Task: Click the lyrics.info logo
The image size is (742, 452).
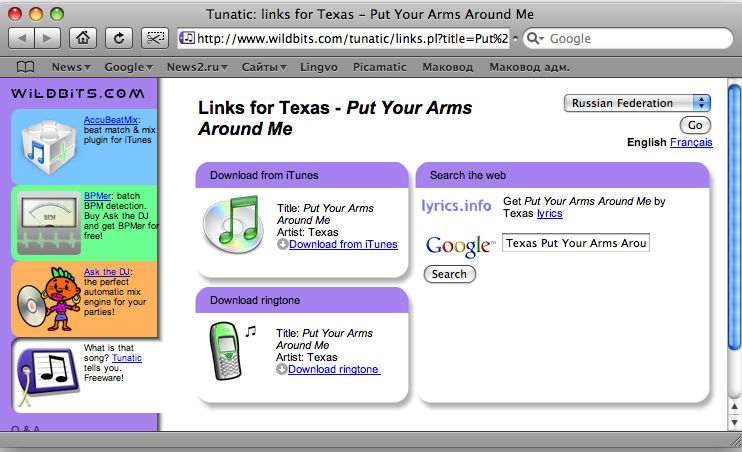Action: point(456,205)
